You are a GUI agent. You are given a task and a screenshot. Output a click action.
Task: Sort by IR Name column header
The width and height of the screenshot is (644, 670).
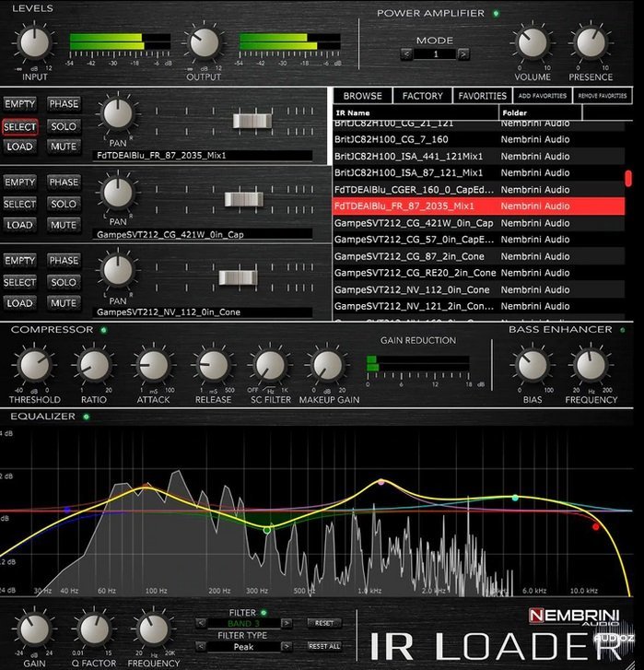(416, 112)
